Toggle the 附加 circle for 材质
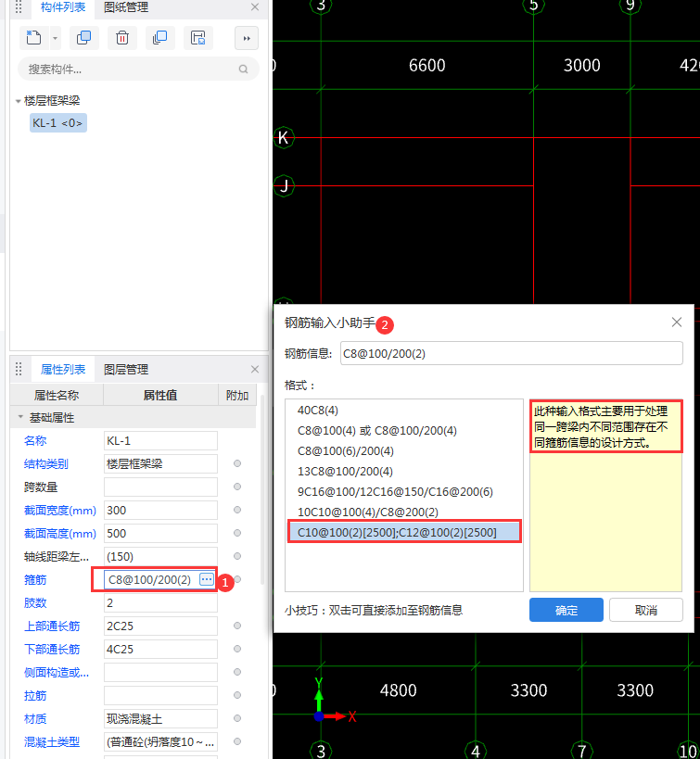Screen dimensions: 700x759 pos(237,718)
